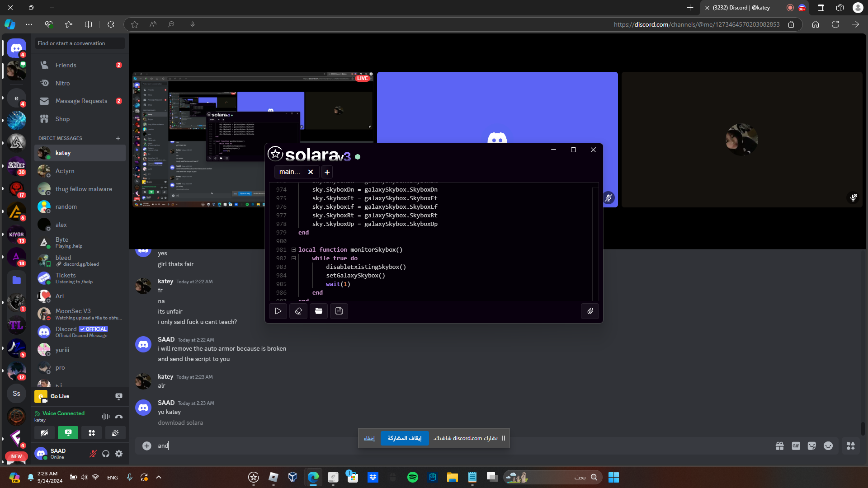
Task: Save the current script in Solara
Action: click(339, 311)
